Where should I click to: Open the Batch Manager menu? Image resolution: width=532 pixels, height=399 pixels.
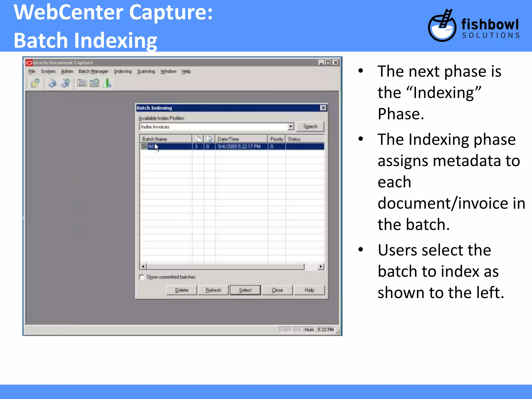click(93, 71)
